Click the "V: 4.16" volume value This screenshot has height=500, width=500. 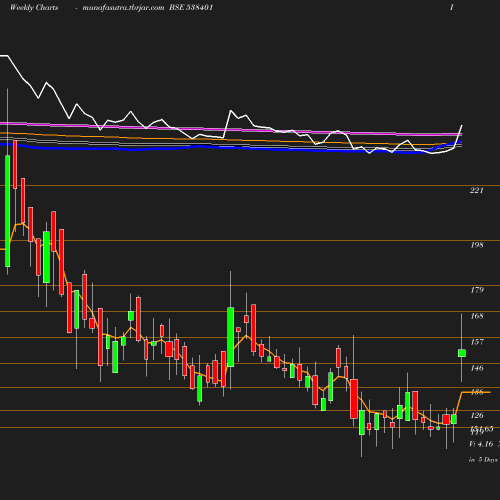coord(481,444)
